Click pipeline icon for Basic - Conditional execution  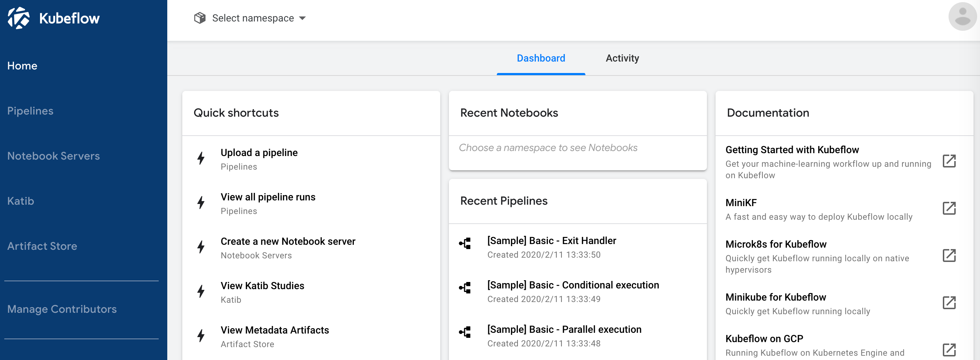(465, 288)
